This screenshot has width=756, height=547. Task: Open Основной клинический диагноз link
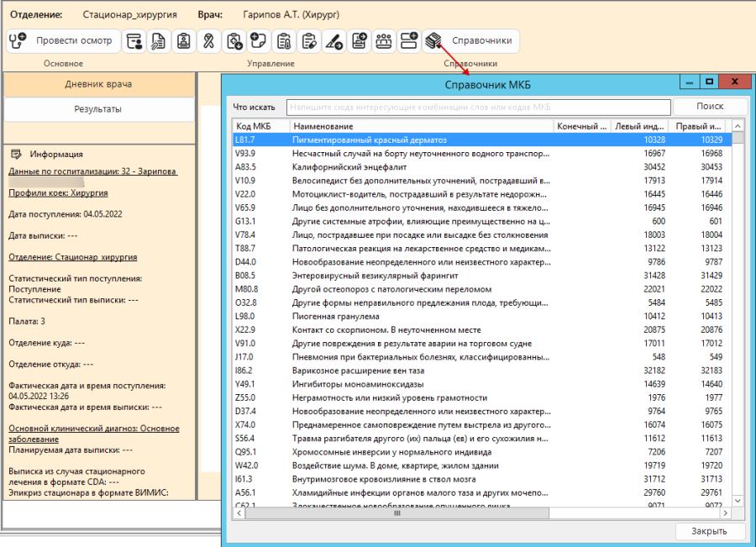pos(94,434)
